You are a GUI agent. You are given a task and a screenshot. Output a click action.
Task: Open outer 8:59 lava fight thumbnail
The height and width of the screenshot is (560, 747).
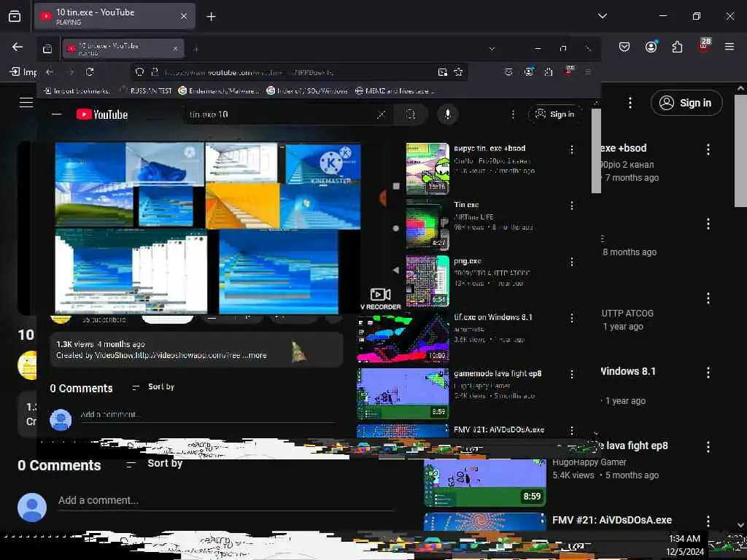click(485, 483)
